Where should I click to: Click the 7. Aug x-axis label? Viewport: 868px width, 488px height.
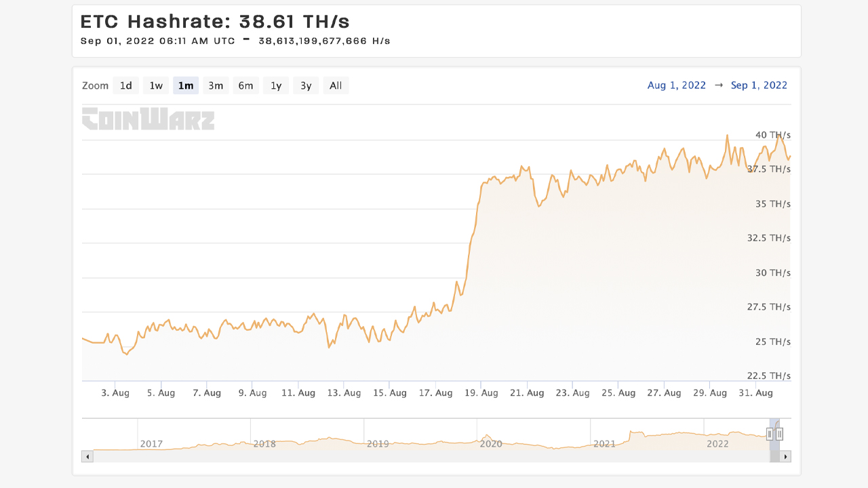207,393
